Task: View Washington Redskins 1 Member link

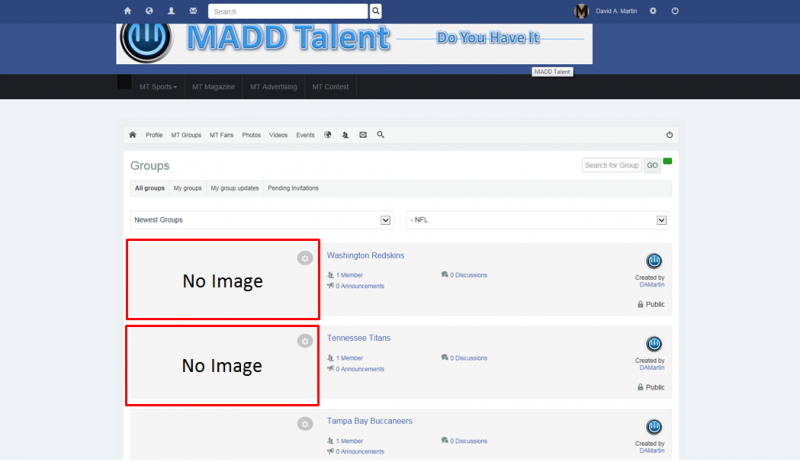Action: click(349, 275)
